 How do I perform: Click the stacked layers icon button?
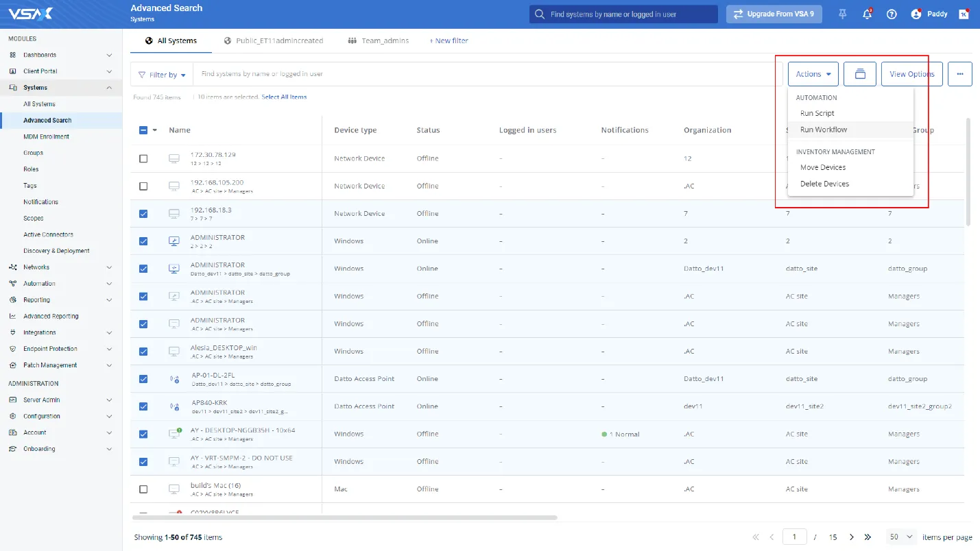pos(860,74)
